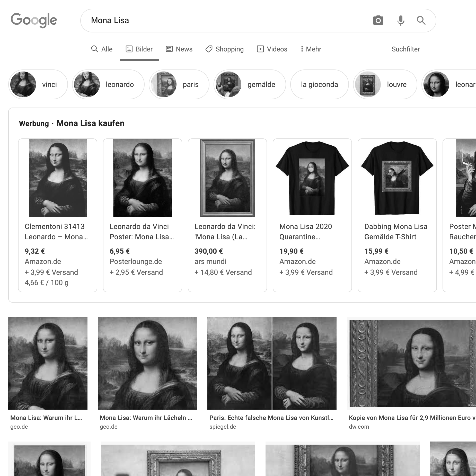This screenshot has height=476, width=476.
Task: Open the Clementoni 31413 Leonardo product title
Action: tap(56, 232)
